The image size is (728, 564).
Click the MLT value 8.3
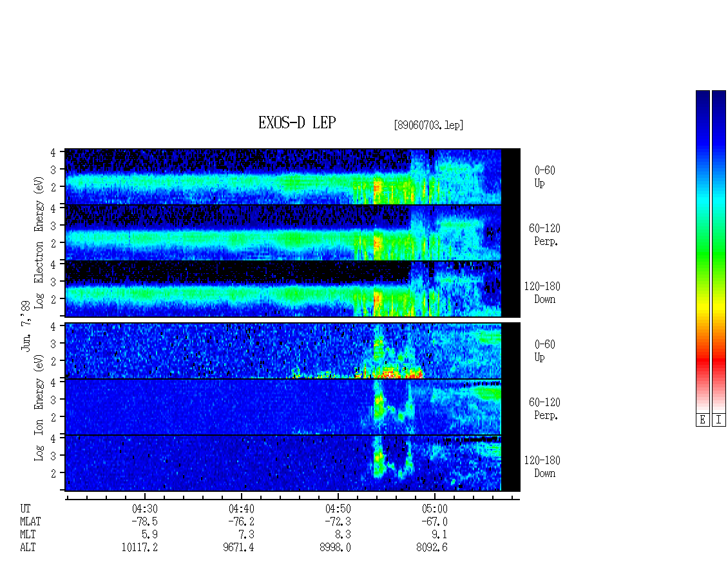(343, 535)
